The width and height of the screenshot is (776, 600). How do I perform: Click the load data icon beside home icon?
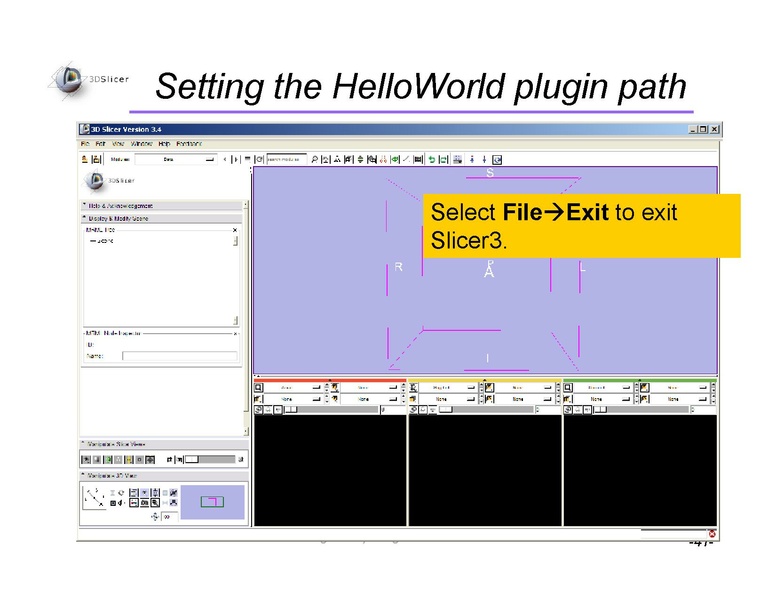(x=97, y=159)
